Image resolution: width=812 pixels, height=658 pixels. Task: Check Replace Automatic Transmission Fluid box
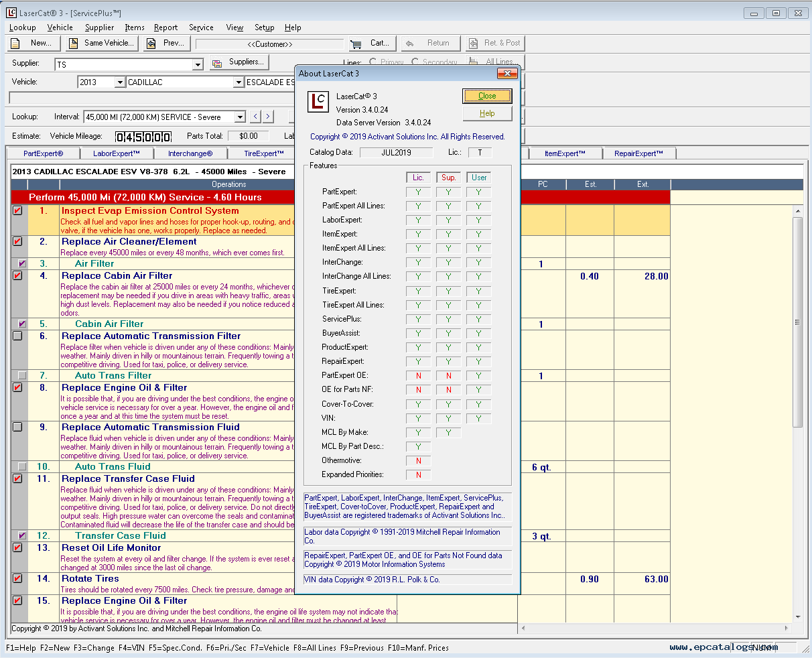click(17, 427)
